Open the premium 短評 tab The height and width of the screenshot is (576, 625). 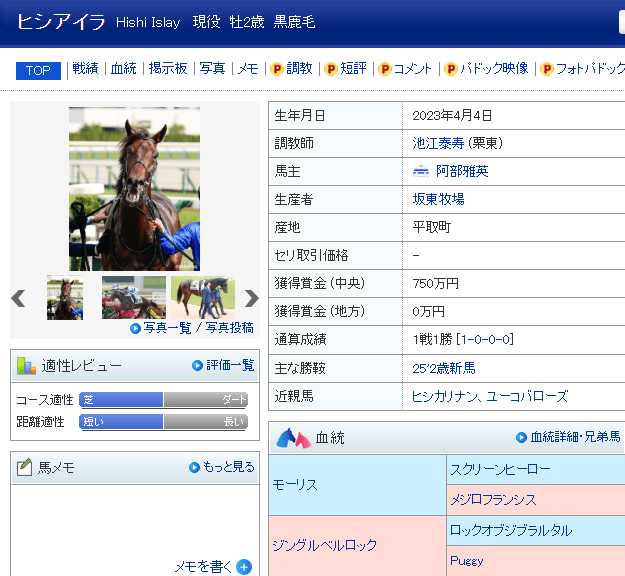pos(353,69)
